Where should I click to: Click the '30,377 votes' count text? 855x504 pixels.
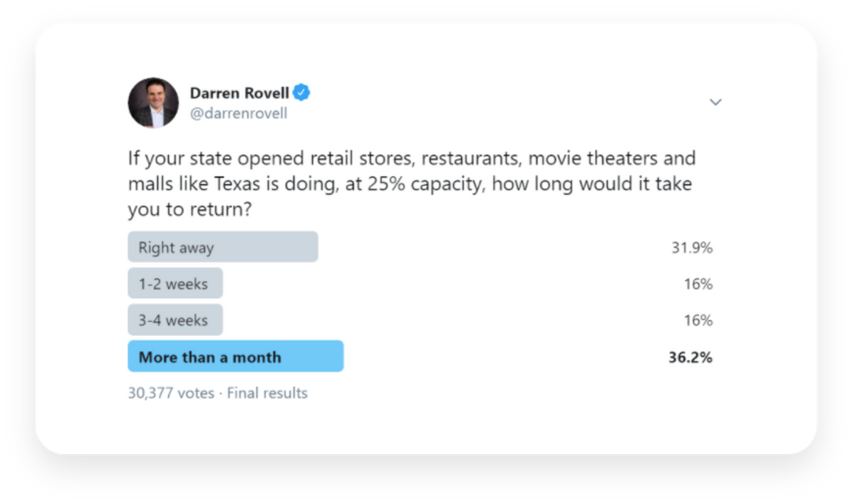171,393
